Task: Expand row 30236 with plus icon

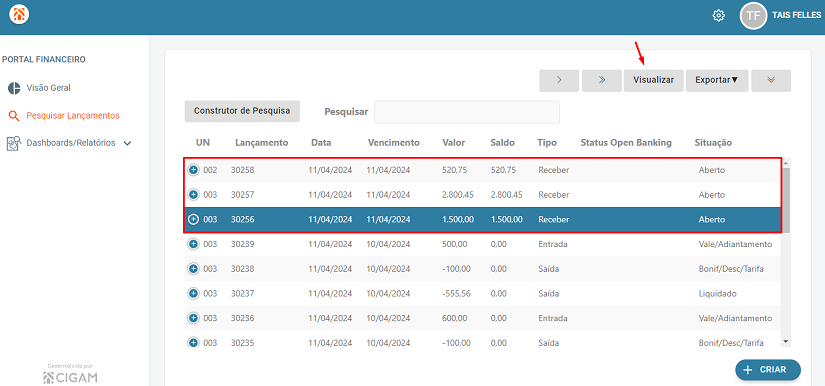Action: [193, 318]
